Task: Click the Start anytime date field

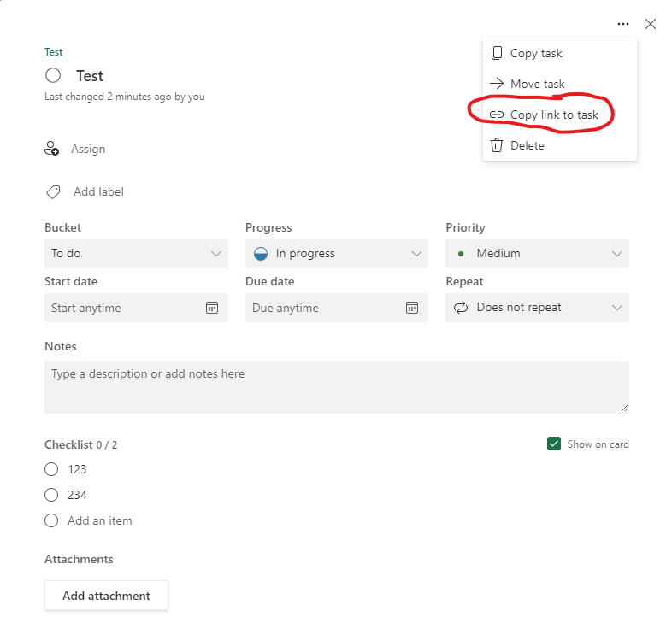Action: pos(136,308)
